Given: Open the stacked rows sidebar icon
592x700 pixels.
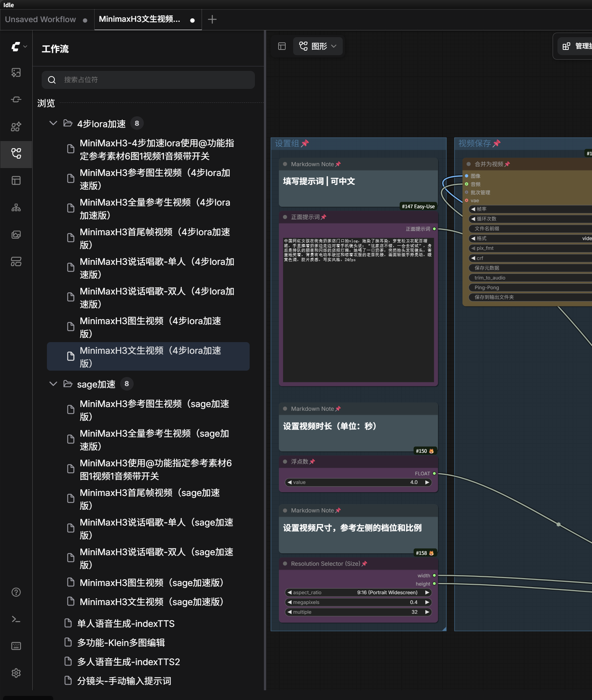Looking at the screenshot, I should coord(16,261).
